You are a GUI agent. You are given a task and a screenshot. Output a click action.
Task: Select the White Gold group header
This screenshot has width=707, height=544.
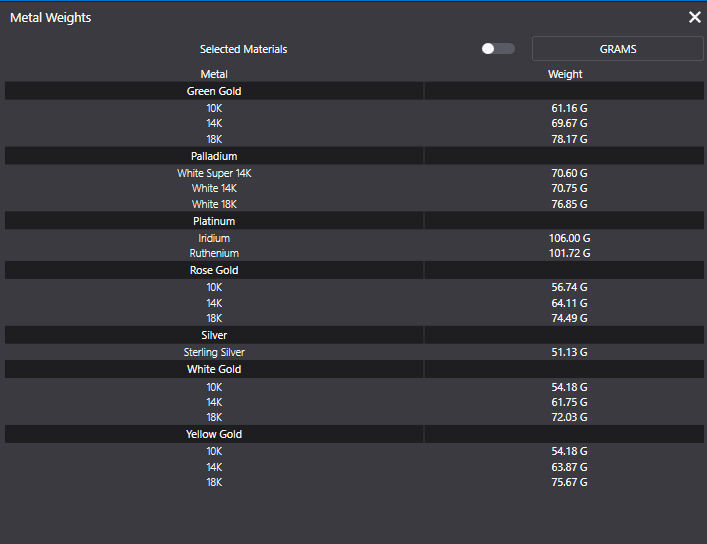pos(214,369)
